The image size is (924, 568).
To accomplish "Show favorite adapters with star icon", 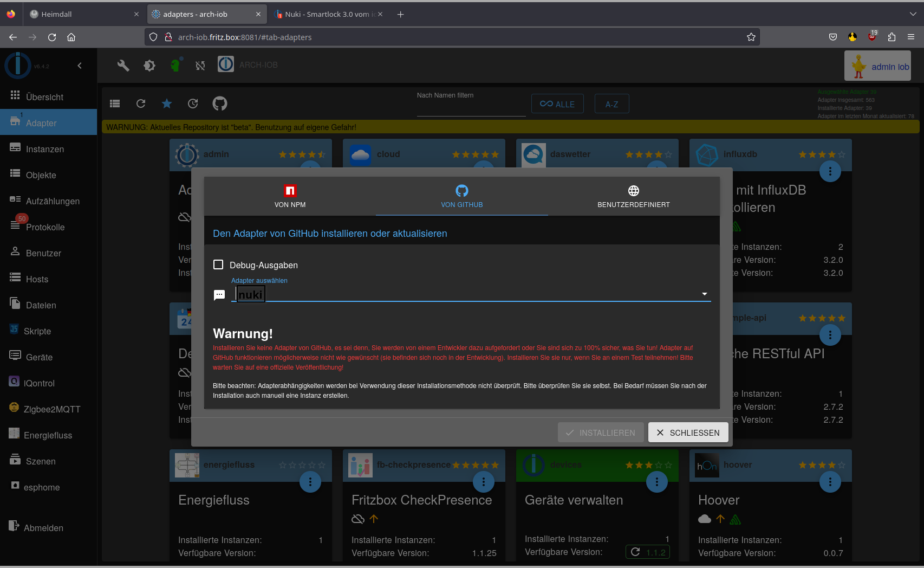I will [x=167, y=104].
